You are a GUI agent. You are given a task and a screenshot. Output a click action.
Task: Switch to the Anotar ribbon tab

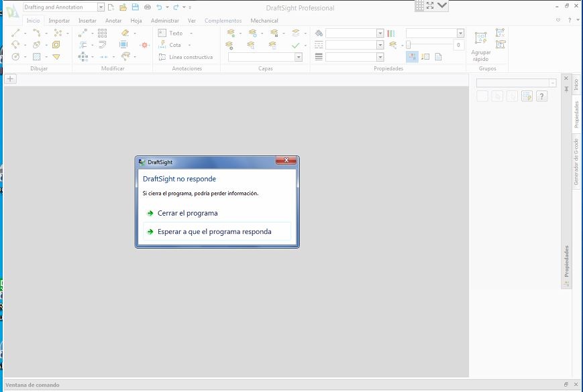[113, 21]
